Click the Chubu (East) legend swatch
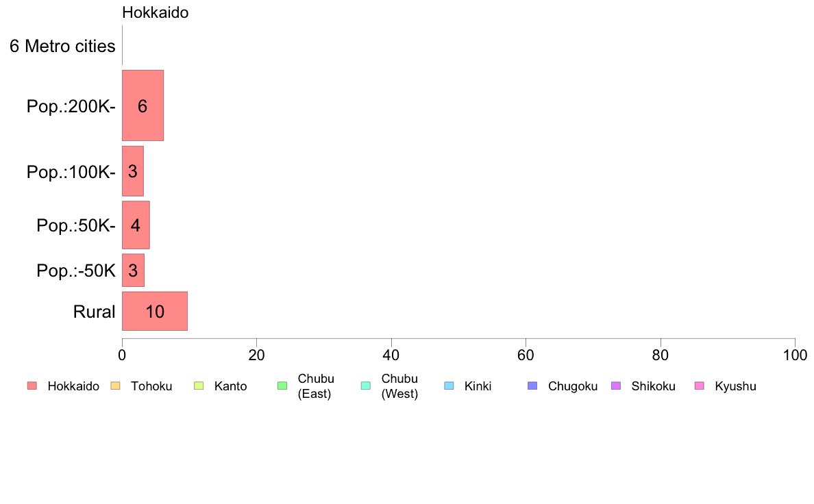814x504 pixels. (x=282, y=386)
